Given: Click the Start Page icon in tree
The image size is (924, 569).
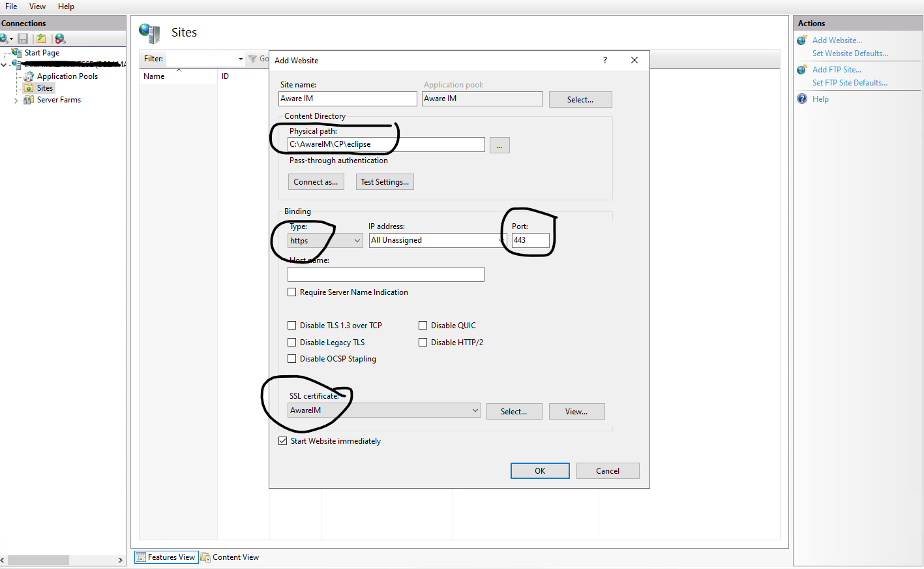Looking at the screenshot, I should point(17,52).
